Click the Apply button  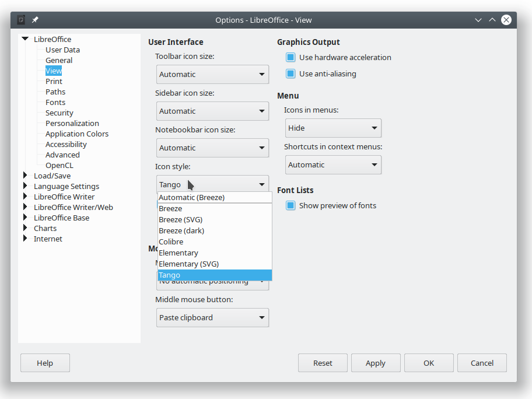click(x=376, y=363)
